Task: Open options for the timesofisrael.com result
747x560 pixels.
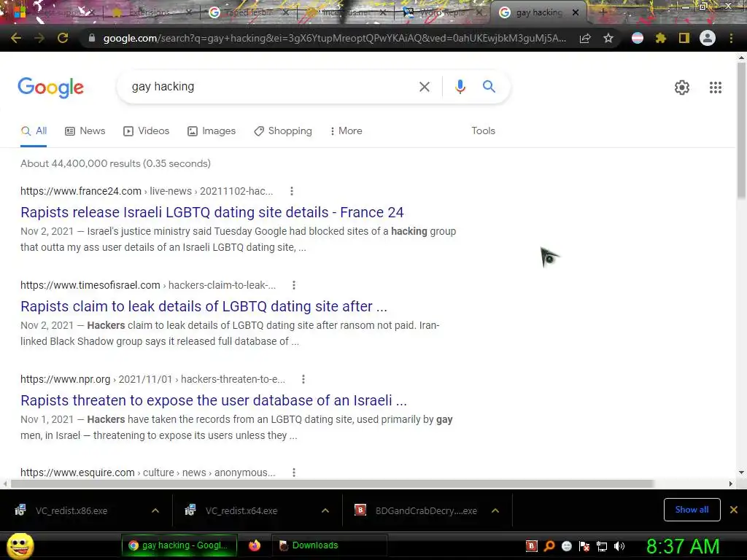Action: (x=294, y=285)
